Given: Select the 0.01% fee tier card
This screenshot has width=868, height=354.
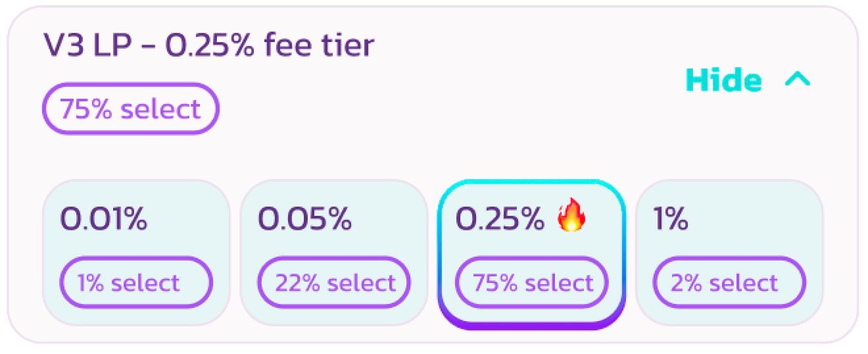Looking at the screenshot, I should (136, 252).
